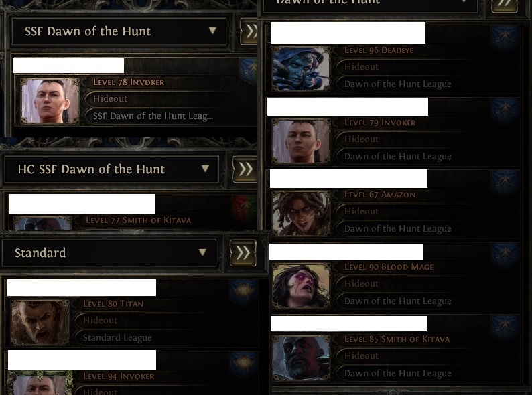The height and width of the screenshot is (395, 532).
Task: Select the Level 79 Invoker portrait
Action: pos(301,141)
